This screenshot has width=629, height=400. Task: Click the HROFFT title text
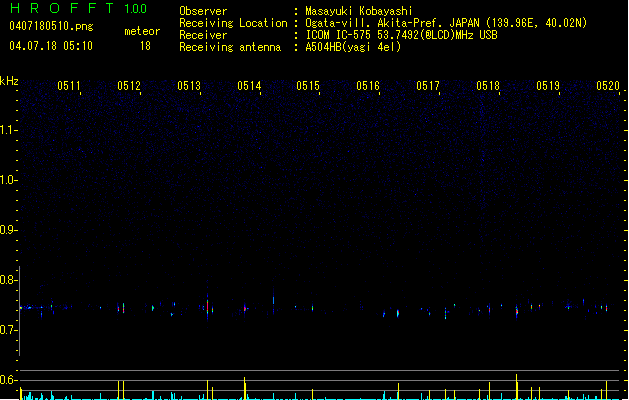click(62, 8)
